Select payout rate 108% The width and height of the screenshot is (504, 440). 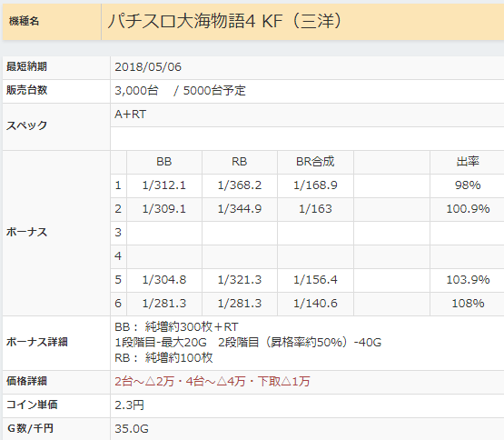click(468, 304)
